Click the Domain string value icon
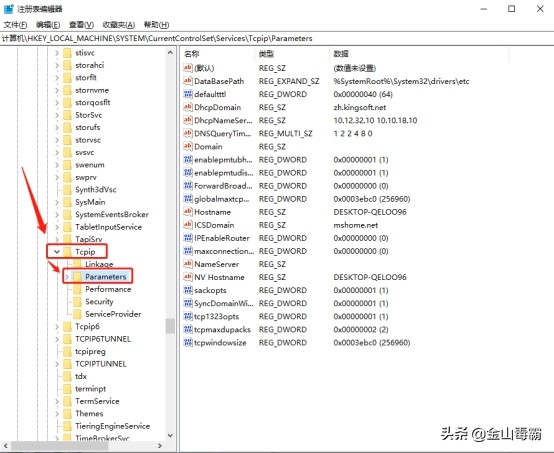Image resolution: width=554 pixels, height=453 pixels. [x=188, y=147]
